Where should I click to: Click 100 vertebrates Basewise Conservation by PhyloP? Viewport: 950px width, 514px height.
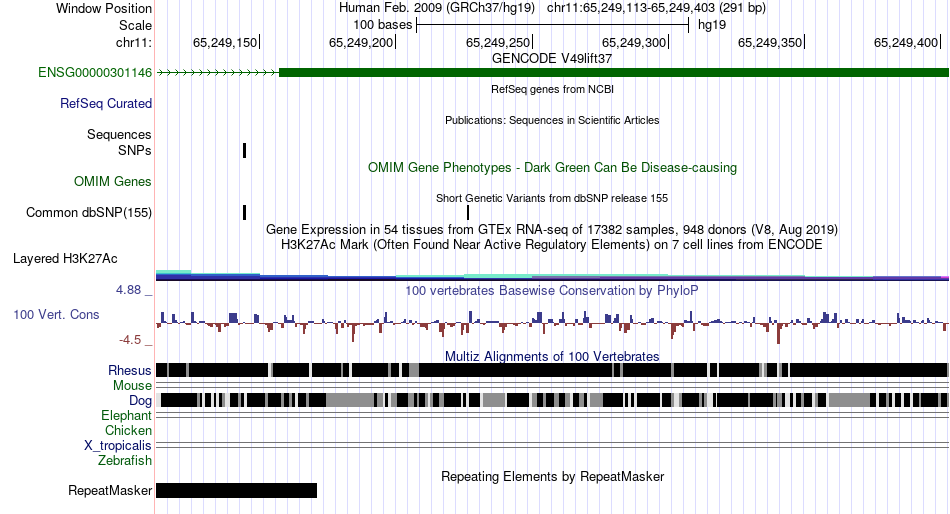[x=552, y=290]
